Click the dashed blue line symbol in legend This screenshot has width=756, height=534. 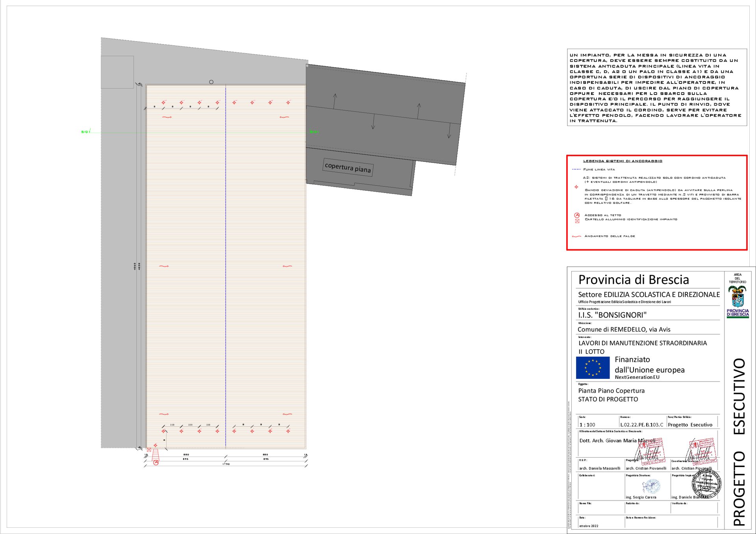576,169
